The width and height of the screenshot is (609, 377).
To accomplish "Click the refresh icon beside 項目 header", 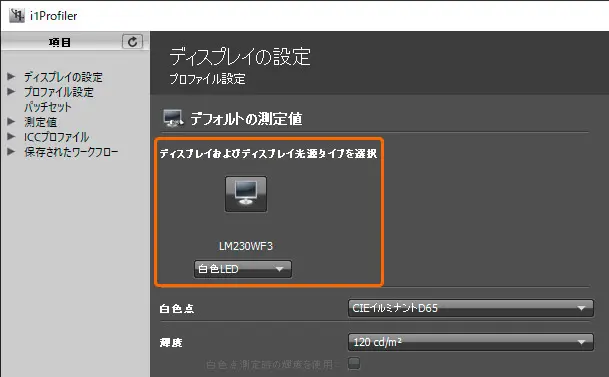I will coord(132,42).
